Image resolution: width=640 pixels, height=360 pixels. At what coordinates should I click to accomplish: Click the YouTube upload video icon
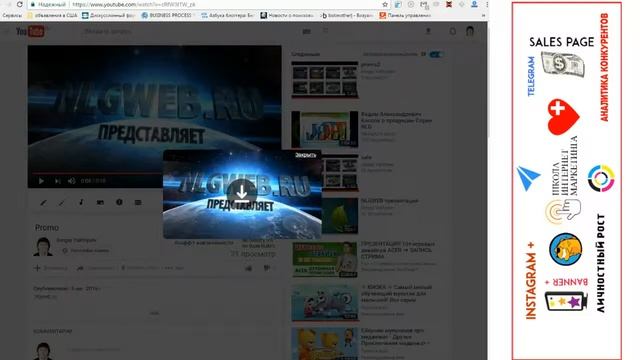point(428,31)
